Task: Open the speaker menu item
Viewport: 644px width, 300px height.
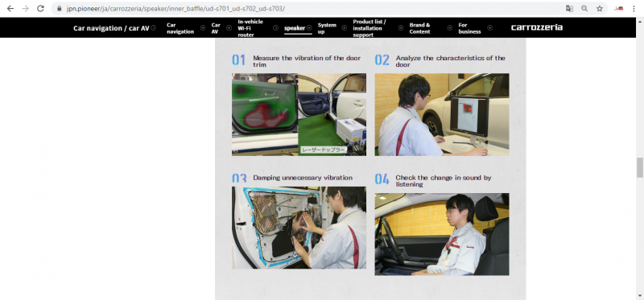Action: coord(295,28)
